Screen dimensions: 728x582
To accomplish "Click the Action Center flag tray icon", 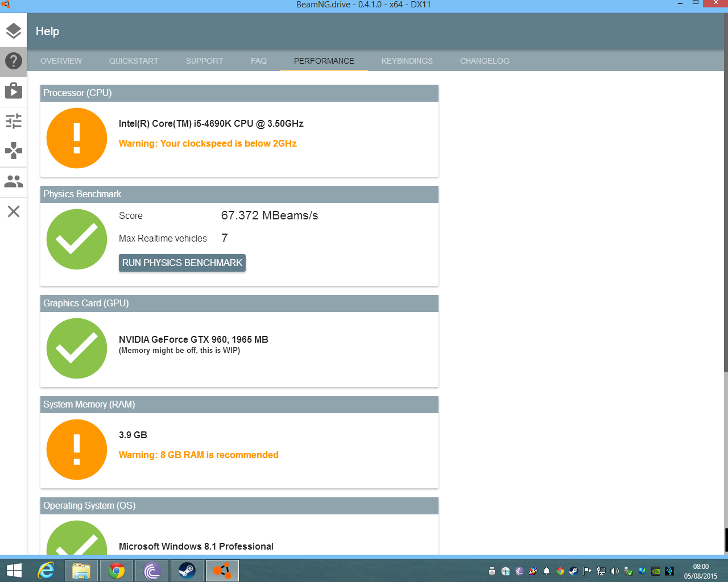I will coord(588,571).
